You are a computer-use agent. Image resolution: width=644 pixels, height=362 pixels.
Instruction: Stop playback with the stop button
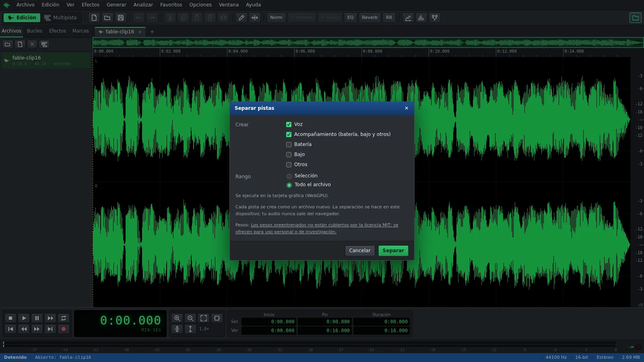point(10,318)
